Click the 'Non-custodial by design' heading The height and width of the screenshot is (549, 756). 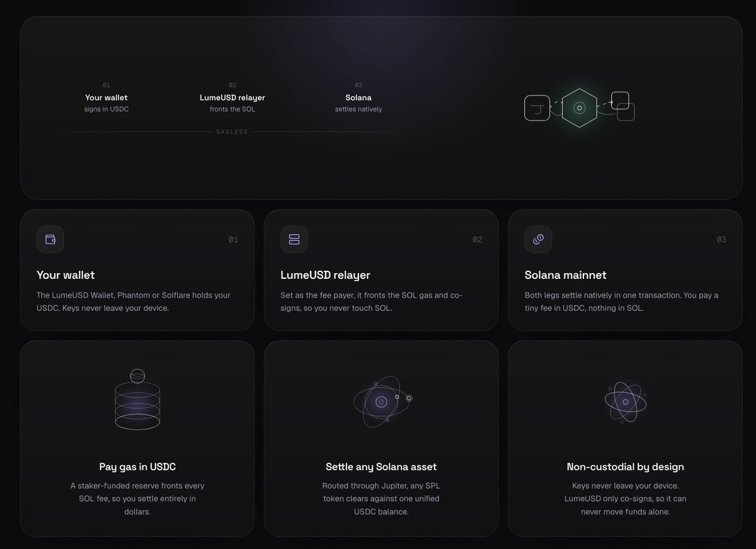(x=626, y=467)
